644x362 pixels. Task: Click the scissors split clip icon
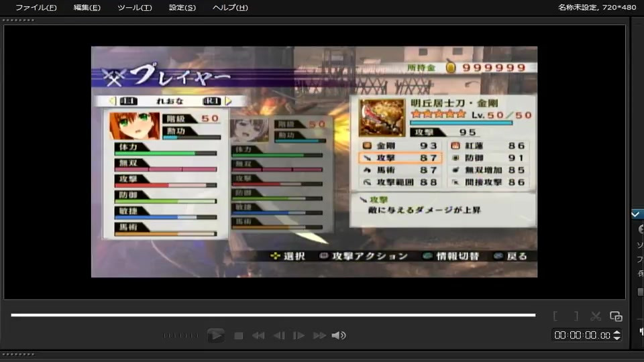coord(596,316)
